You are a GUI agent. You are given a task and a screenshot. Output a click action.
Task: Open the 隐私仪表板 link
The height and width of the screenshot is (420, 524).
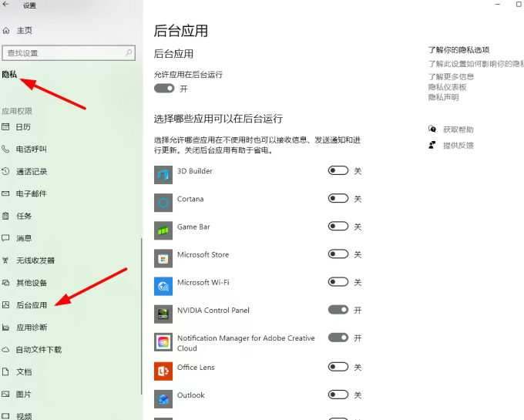(x=448, y=87)
